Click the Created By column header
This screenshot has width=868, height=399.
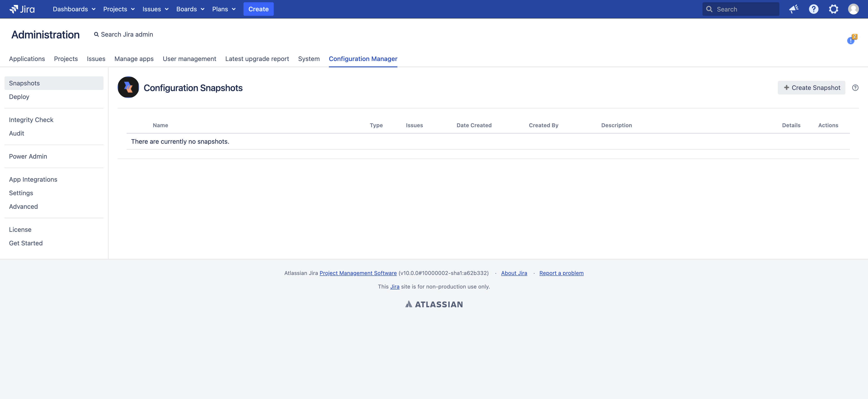point(543,125)
